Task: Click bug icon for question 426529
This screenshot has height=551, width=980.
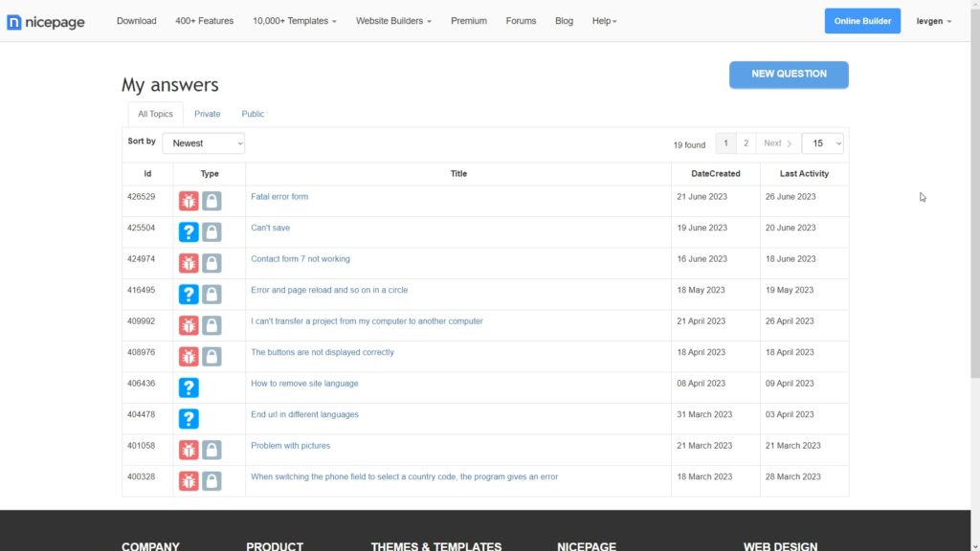Action: (189, 201)
